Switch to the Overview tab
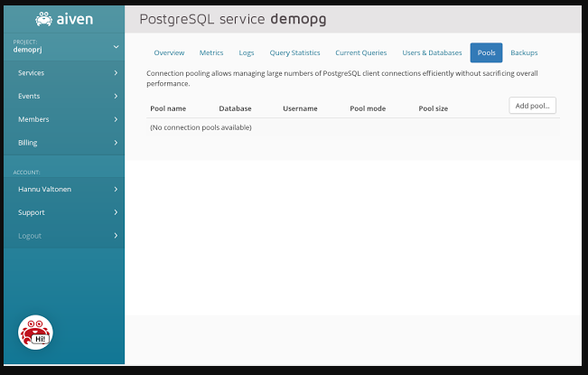The image size is (588, 375). point(169,53)
